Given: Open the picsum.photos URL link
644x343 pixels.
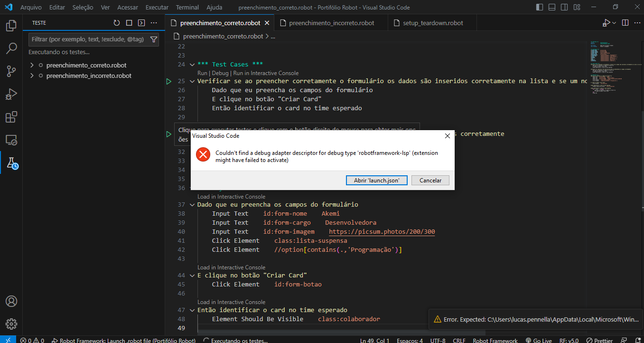Looking at the screenshot, I should pos(382,232).
